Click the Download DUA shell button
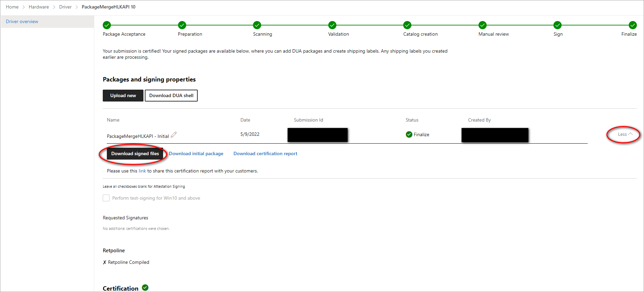Image resolution: width=644 pixels, height=292 pixels. click(171, 95)
